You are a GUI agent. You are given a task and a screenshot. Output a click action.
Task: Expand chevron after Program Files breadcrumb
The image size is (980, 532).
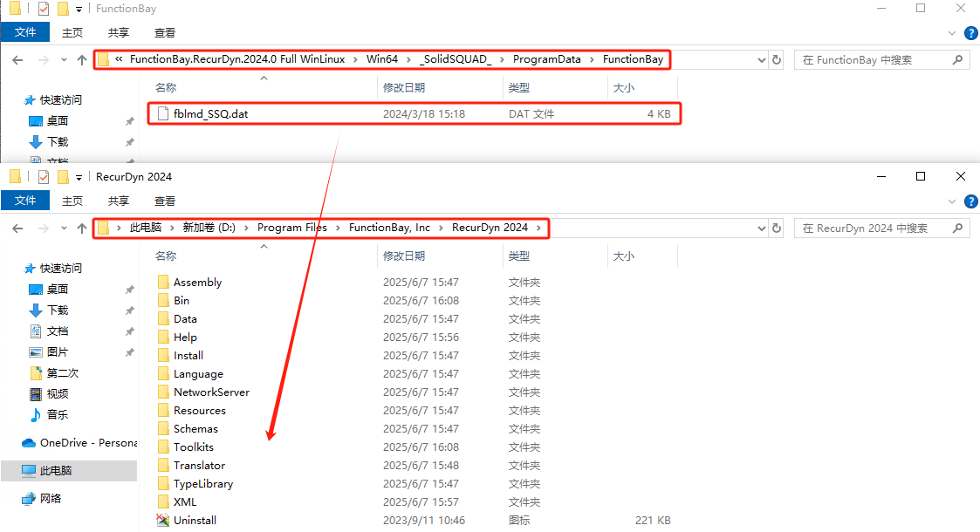(338, 228)
